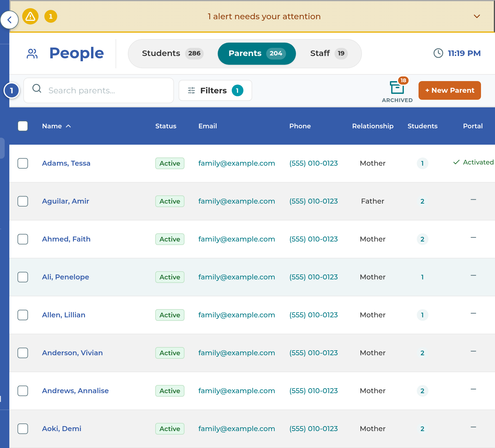
Task: Toggle the select-all checkbox in header
Action: pos(23,126)
